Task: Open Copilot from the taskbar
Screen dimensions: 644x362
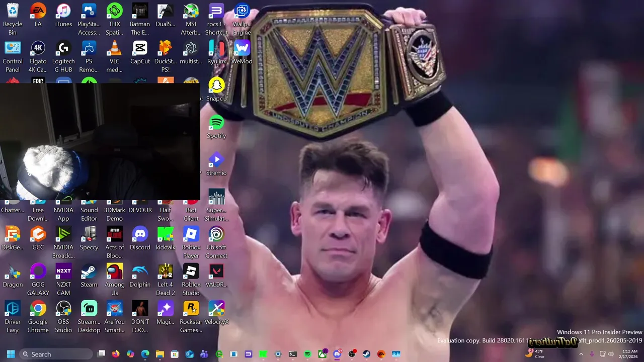Action: [x=130, y=354]
